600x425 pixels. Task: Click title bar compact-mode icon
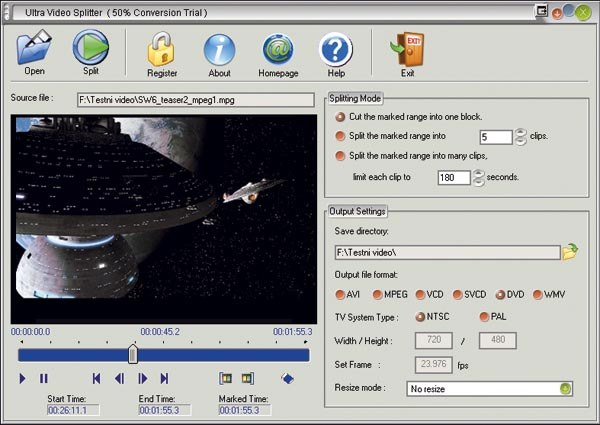(x=541, y=11)
